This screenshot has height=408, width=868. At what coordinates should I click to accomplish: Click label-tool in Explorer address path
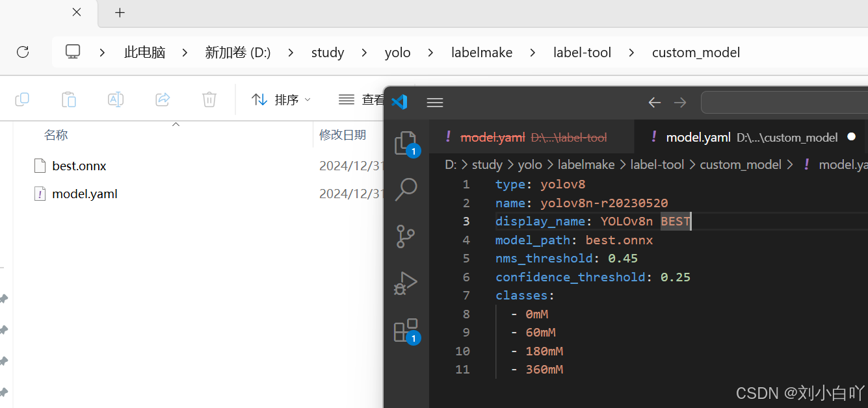point(583,53)
